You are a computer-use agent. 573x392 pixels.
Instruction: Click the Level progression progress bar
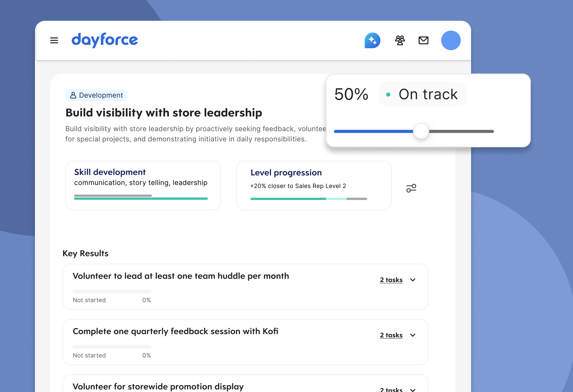click(309, 199)
